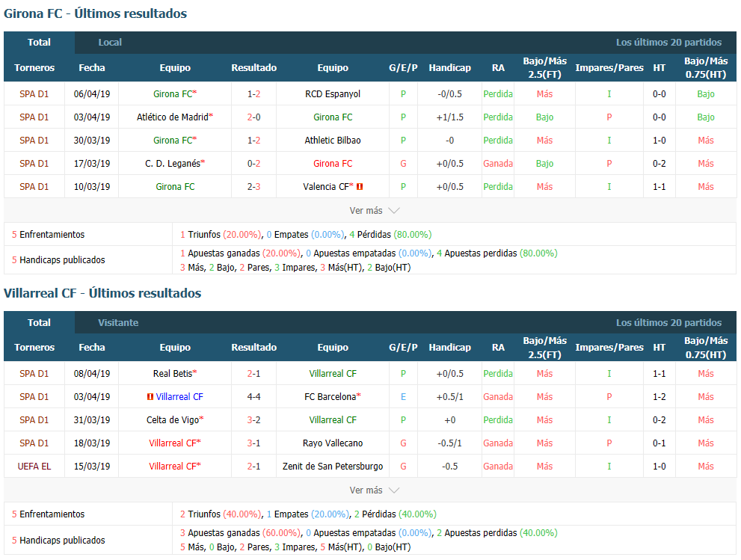The width and height of the screenshot is (741, 560).
Task: Click Girona FC in the 06/04/19 row
Action: click(x=173, y=94)
